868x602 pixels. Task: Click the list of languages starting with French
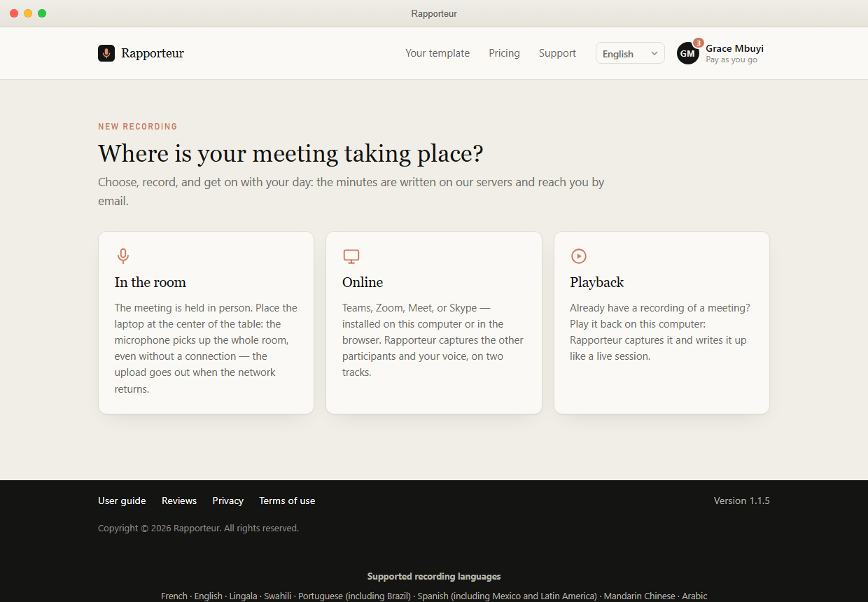[x=434, y=596]
